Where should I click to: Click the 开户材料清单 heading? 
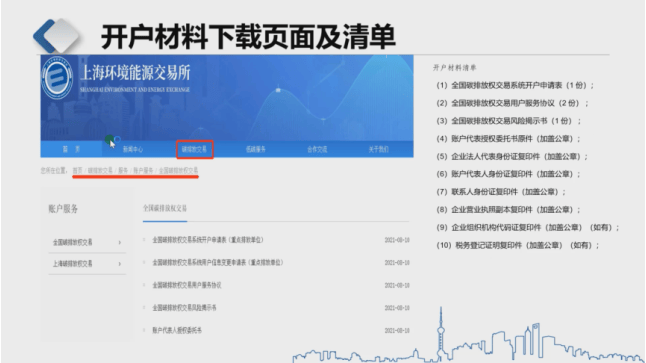[454, 68]
